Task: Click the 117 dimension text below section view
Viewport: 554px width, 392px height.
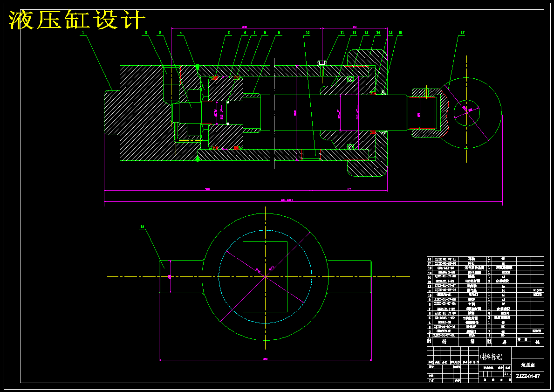Action: (349, 189)
